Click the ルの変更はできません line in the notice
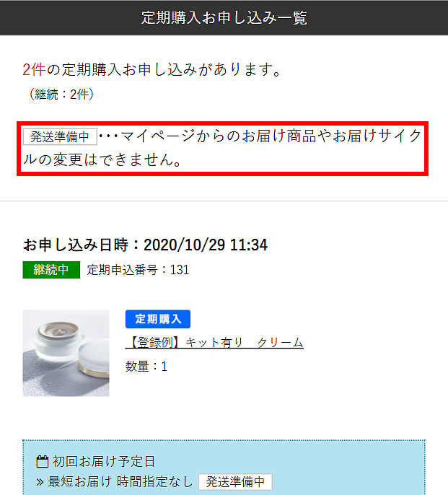Viewport: 448px width, 495px height. point(102,159)
